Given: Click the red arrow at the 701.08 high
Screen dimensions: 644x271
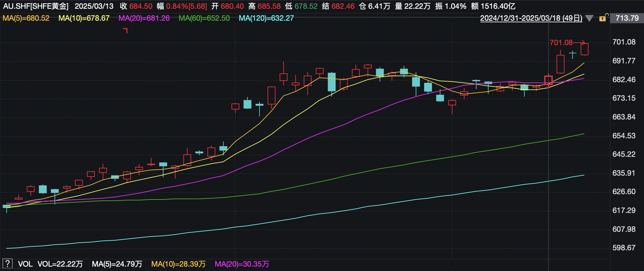Looking at the screenshot, I should pyautogui.click(x=579, y=42).
